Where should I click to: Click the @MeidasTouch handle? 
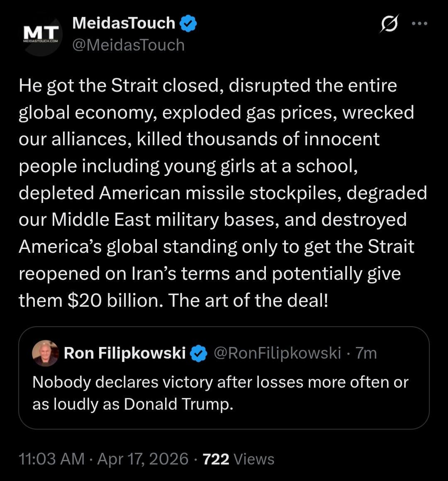(x=128, y=45)
